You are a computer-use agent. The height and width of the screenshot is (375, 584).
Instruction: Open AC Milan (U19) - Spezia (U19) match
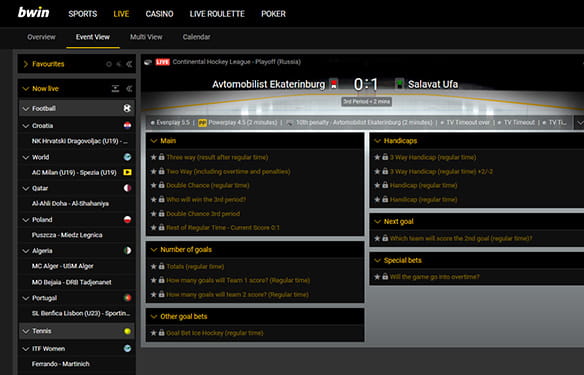click(74, 172)
